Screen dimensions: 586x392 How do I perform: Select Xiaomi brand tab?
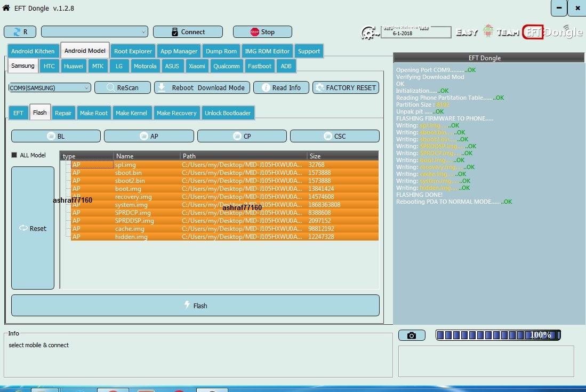(197, 66)
